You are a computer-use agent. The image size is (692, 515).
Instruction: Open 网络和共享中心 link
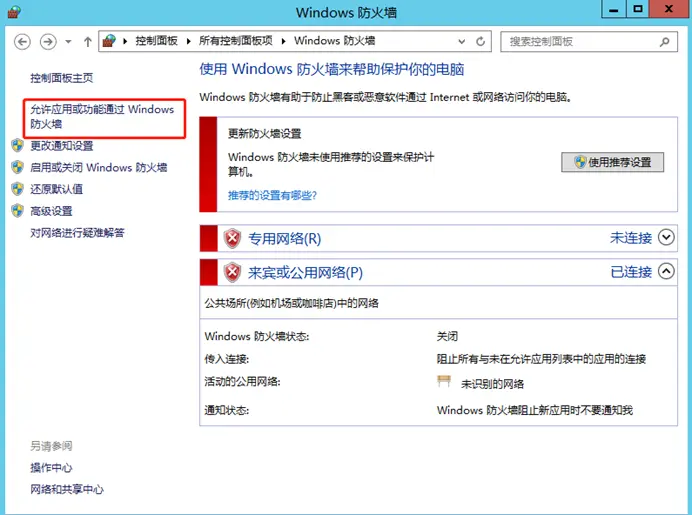click(x=67, y=489)
